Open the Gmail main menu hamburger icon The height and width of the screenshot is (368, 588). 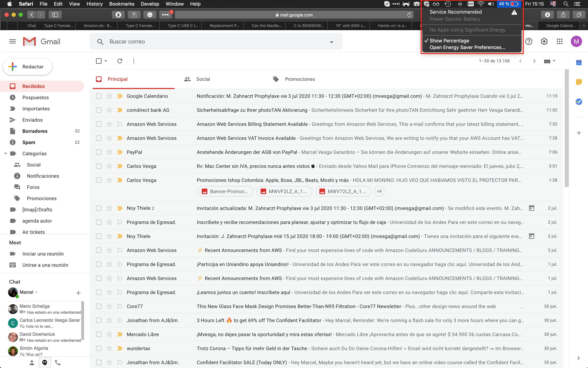click(x=12, y=42)
